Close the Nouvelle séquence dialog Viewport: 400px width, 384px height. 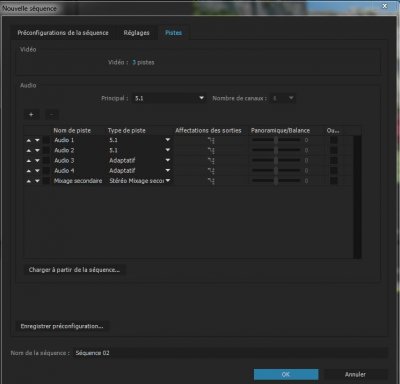tap(385, 6)
